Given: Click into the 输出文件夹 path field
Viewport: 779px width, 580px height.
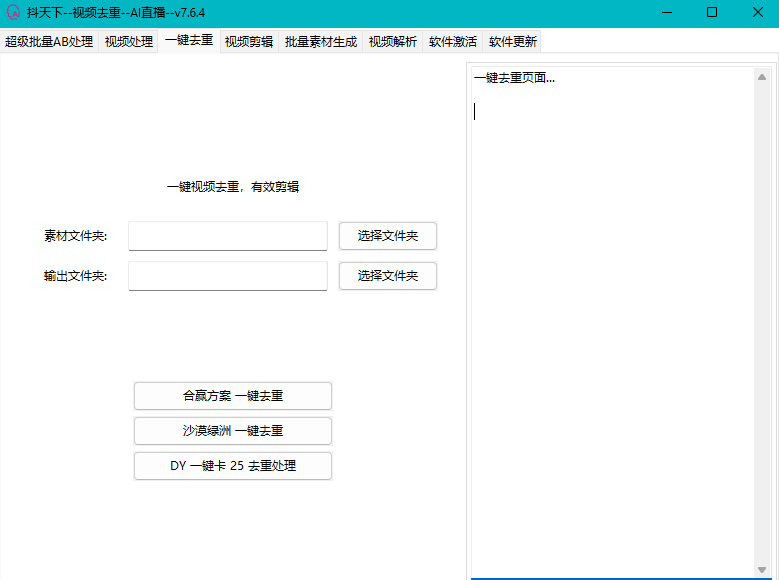Looking at the screenshot, I should [228, 276].
